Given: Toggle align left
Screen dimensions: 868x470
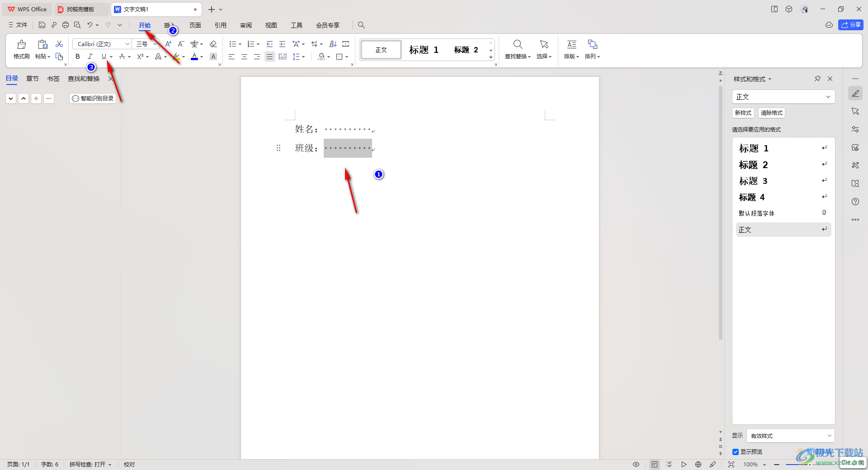Looking at the screenshot, I should click(231, 56).
